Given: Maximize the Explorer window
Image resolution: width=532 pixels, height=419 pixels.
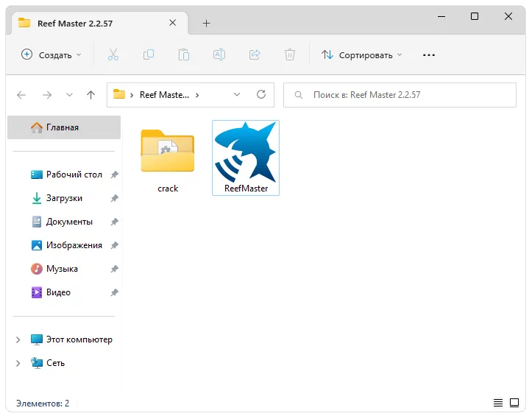Looking at the screenshot, I should point(475,16).
